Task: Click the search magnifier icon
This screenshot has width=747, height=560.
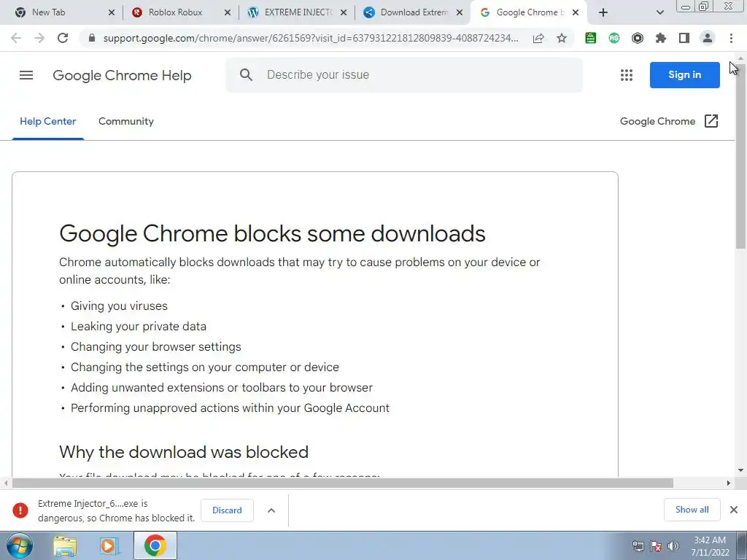Action: tap(246, 75)
